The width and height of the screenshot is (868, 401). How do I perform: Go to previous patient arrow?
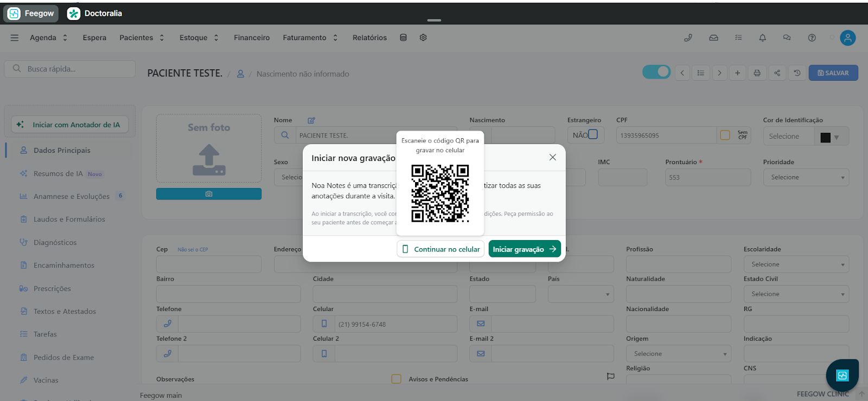[x=682, y=73]
